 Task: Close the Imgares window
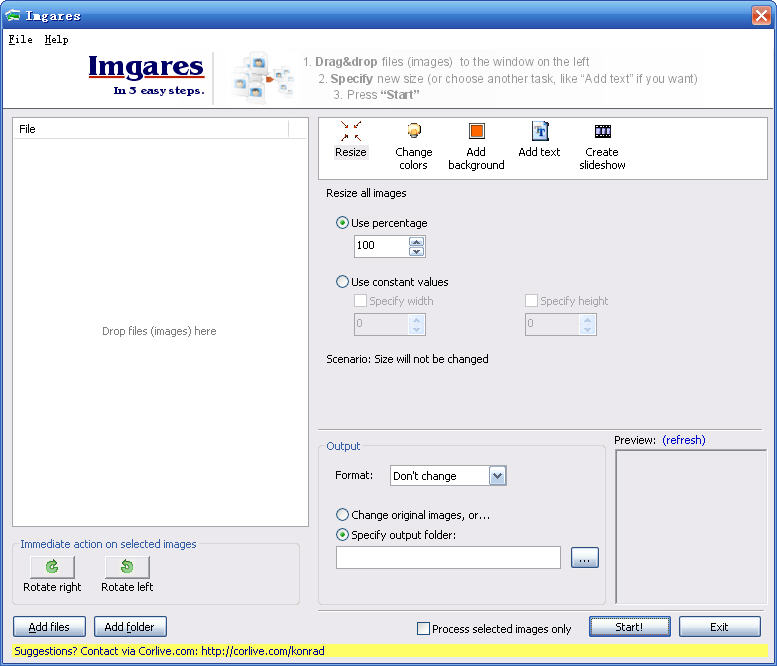tap(761, 15)
